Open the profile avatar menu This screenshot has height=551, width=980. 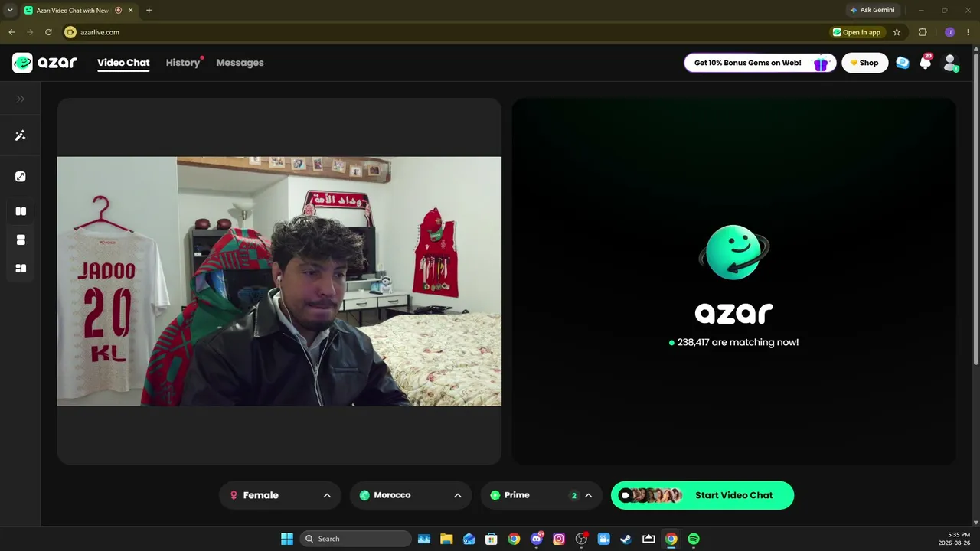pos(950,63)
